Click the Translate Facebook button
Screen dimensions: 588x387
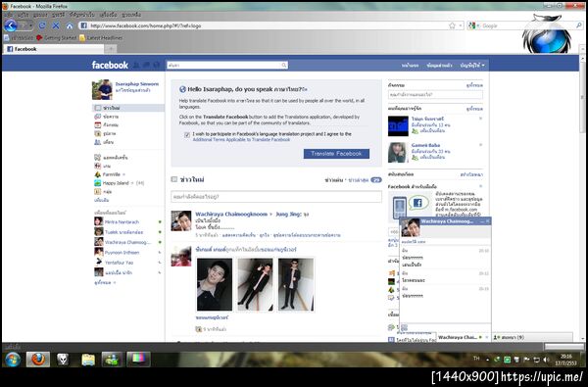[336, 154]
